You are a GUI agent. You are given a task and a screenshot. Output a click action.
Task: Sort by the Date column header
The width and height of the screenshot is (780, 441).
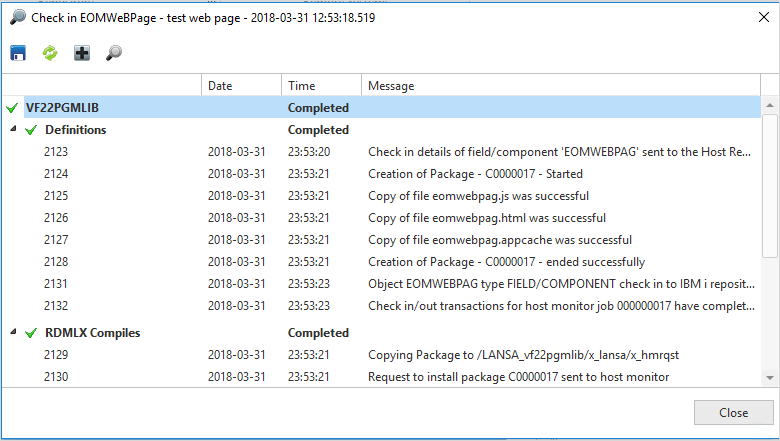tap(241, 86)
